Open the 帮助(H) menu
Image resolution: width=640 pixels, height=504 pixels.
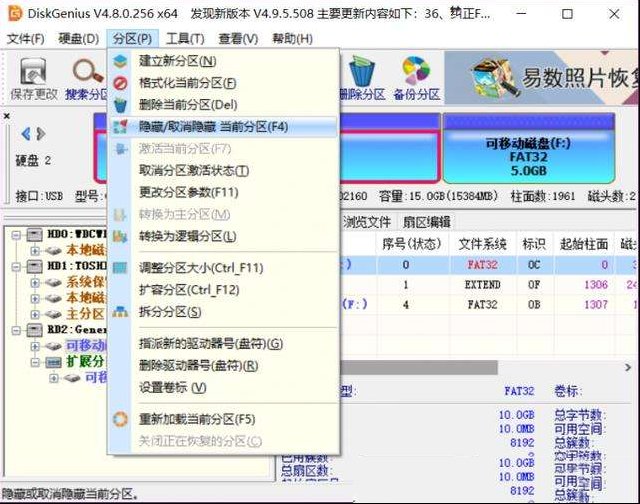(292, 39)
